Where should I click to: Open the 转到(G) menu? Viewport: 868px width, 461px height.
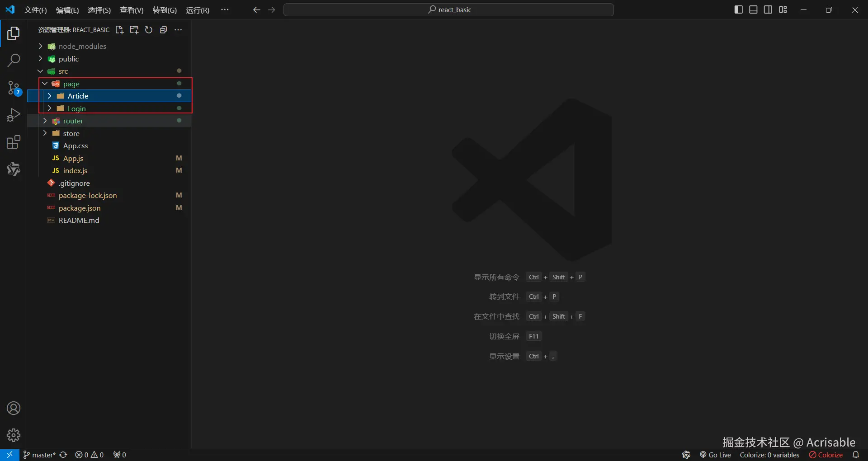(x=165, y=10)
